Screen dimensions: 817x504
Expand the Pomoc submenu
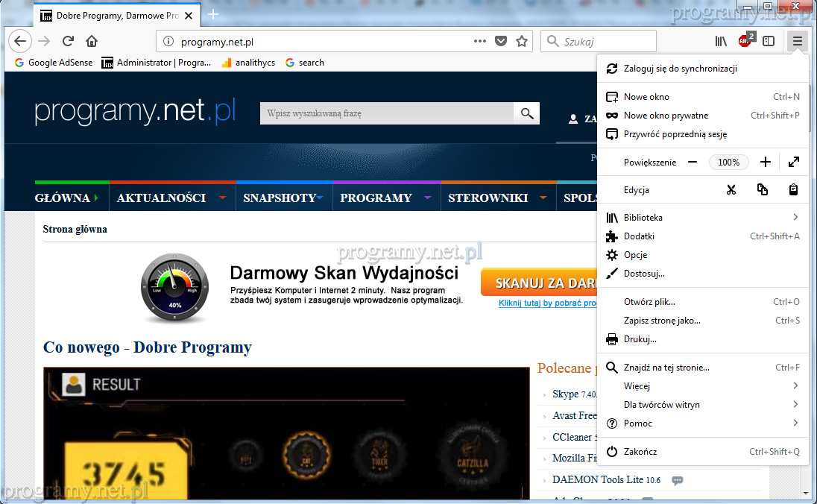pyautogui.click(x=703, y=423)
